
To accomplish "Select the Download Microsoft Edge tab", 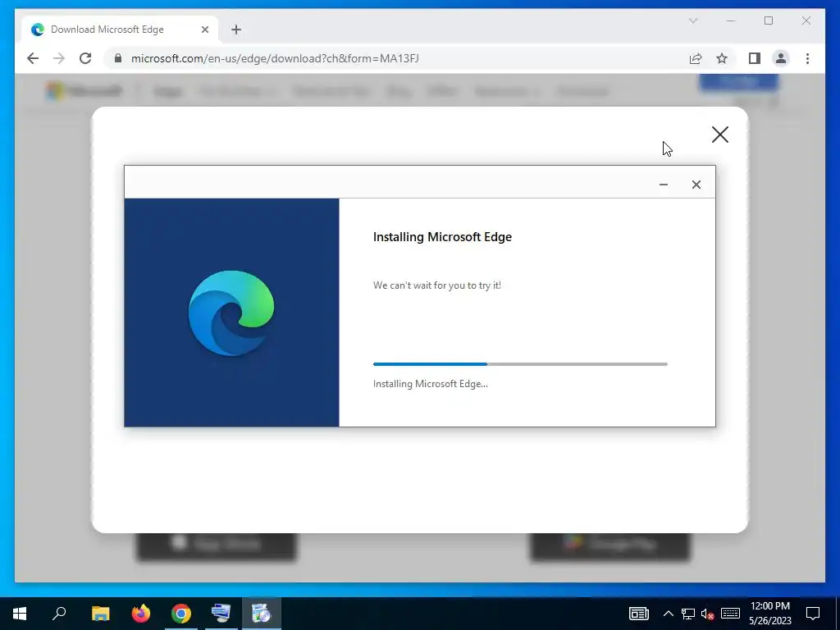I will click(120, 30).
